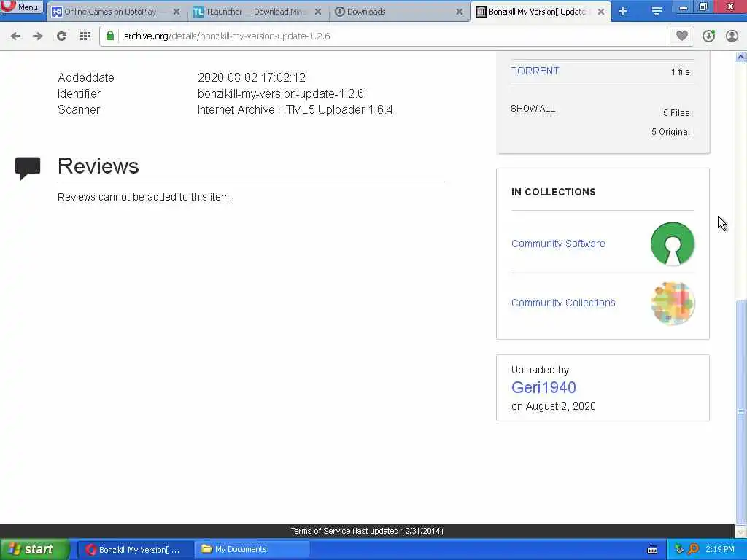Click SHOW ALL download options

(x=533, y=109)
